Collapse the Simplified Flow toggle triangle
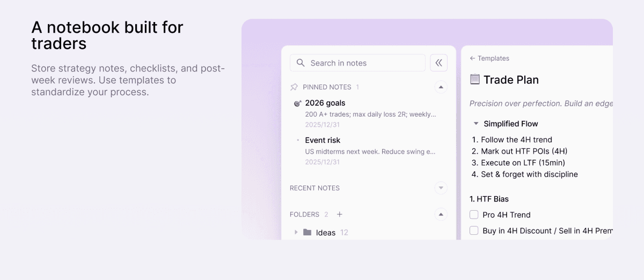 click(475, 124)
